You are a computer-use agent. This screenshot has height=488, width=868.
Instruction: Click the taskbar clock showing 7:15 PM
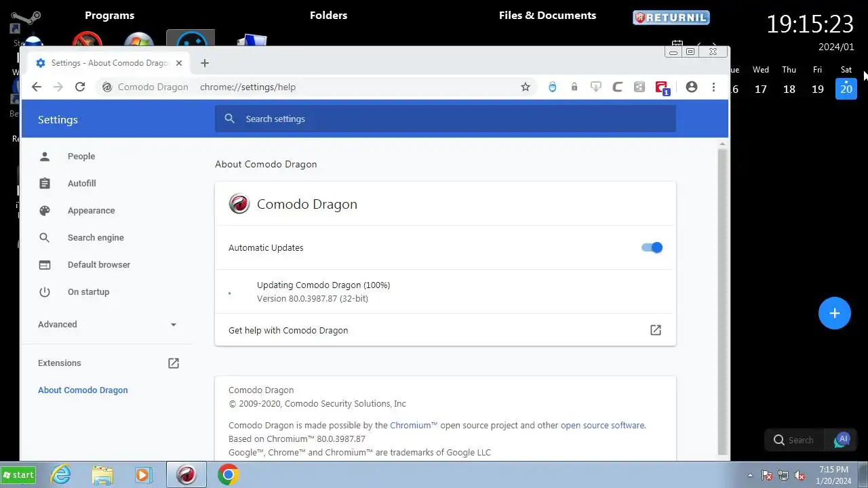pos(833,475)
